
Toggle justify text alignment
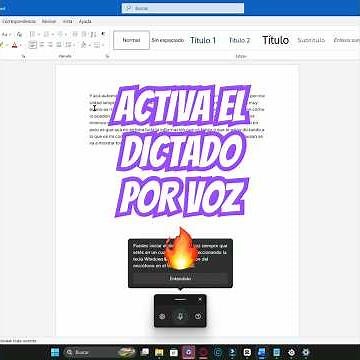coord(59,45)
